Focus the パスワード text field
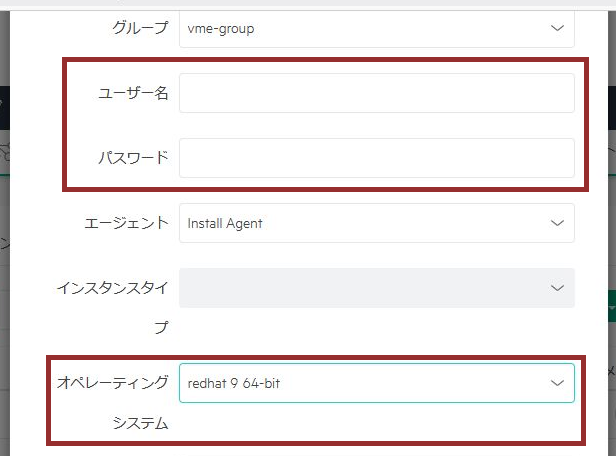This screenshot has height=456, width=616. 376,158
